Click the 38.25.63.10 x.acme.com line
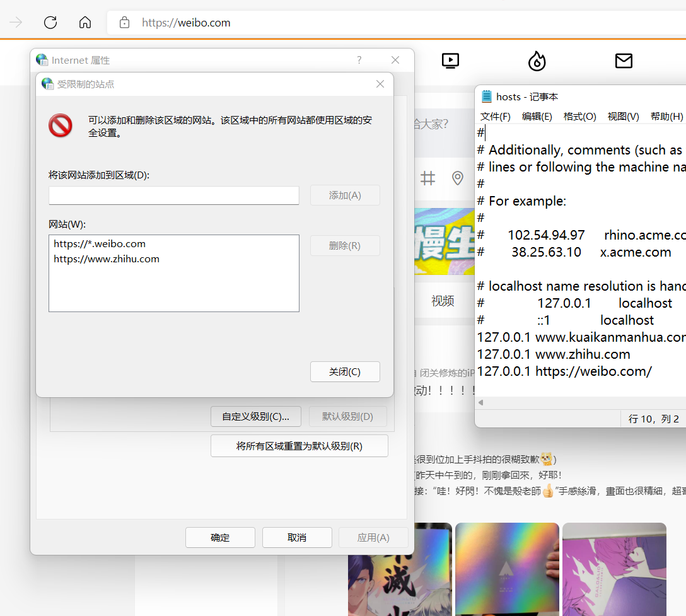This screenshot has width=686, height=616. point(574,252)
